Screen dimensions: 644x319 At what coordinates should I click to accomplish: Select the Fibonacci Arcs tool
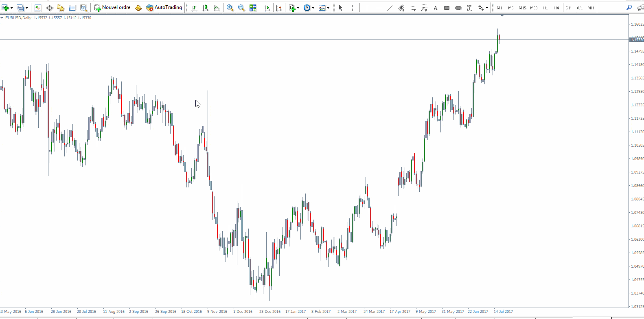(x=424, y=8)
